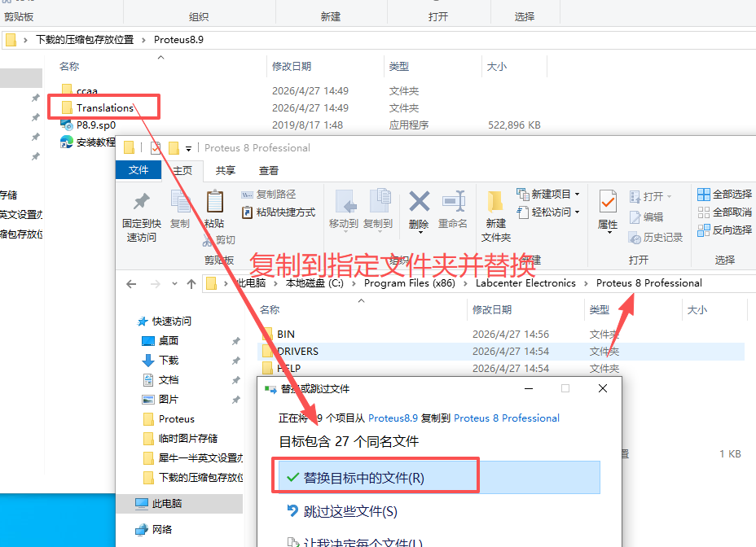The image size is (756, 547).
Task: Open Documents in navigation pane
Action: (x=160, y=380)
